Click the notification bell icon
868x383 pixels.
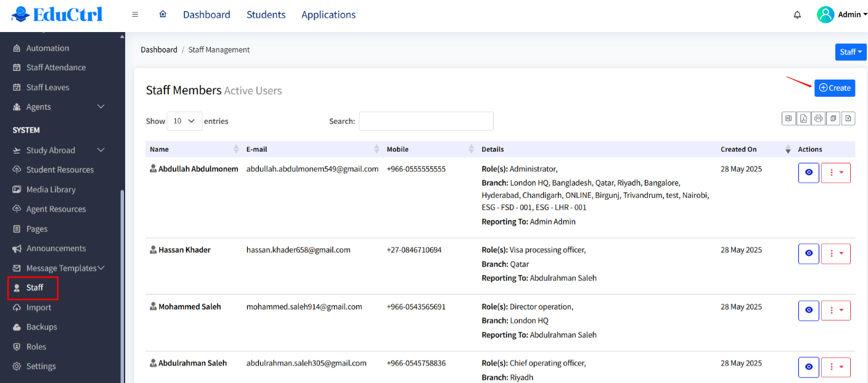pyautogui.click(x=797, y=15)
